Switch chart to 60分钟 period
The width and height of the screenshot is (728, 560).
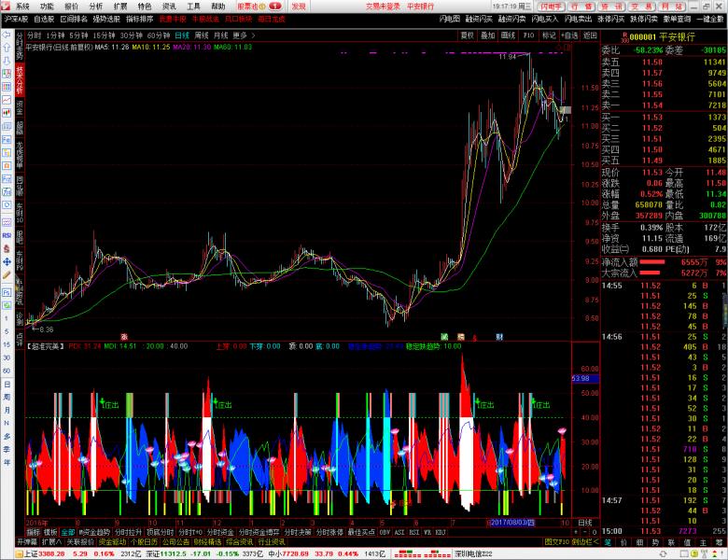point(159,35)
